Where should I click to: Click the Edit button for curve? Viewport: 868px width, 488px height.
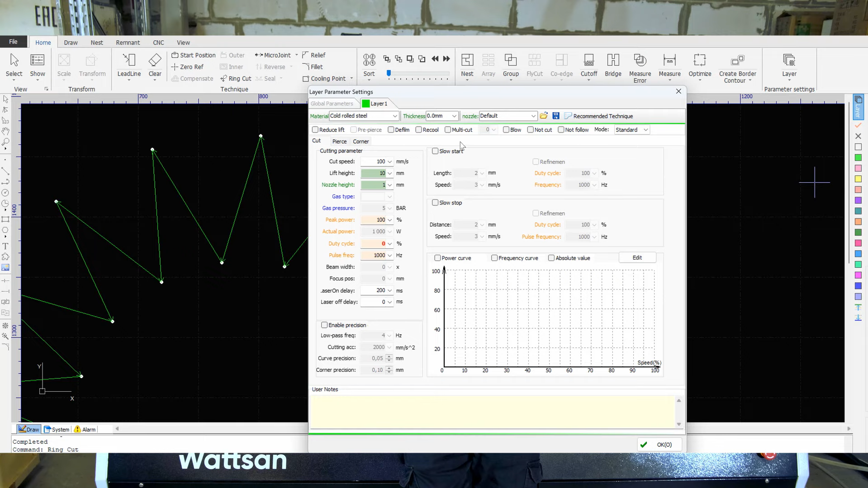tap(637, 258)
